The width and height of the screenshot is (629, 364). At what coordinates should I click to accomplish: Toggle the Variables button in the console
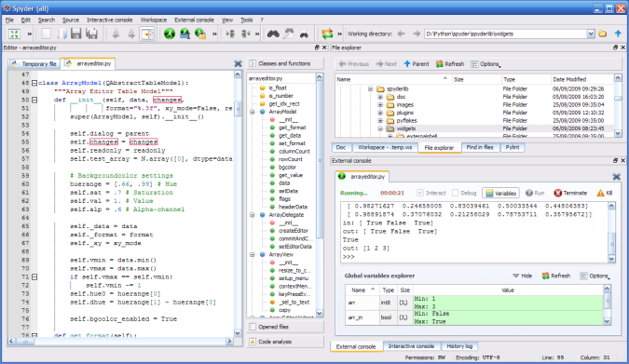click(500, 193)
